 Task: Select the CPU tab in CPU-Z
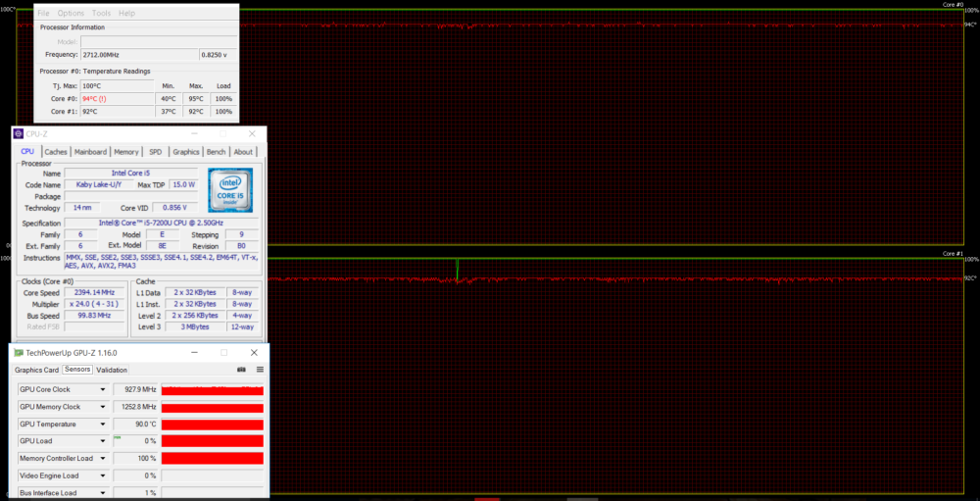pyautogui.click(x=27, y=151)
